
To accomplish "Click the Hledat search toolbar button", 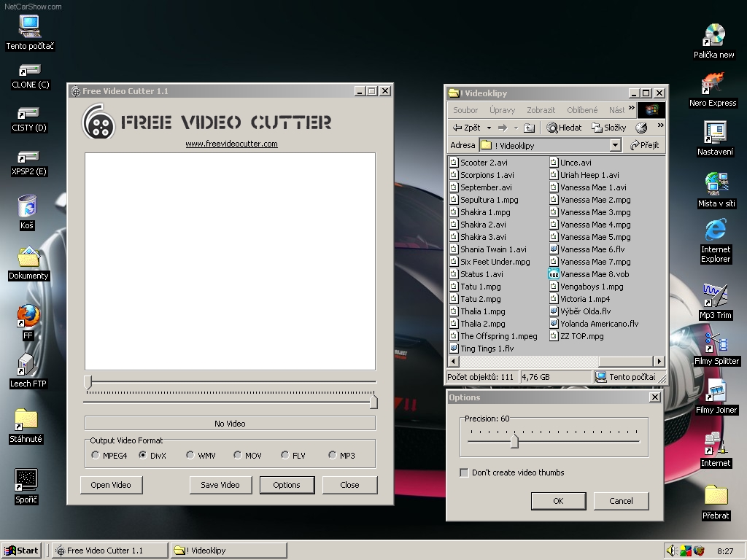I will pyautogui.click(x=564, y=128).
